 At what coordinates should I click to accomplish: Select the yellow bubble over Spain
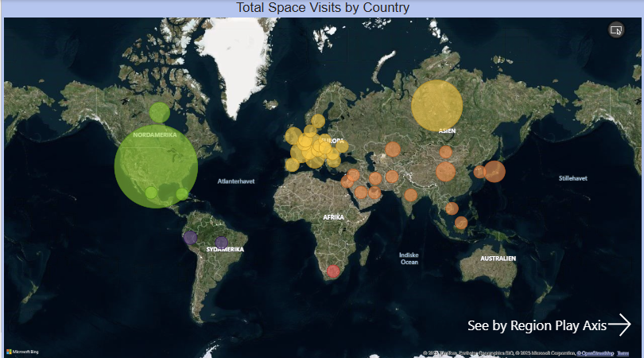pos(292,165)
